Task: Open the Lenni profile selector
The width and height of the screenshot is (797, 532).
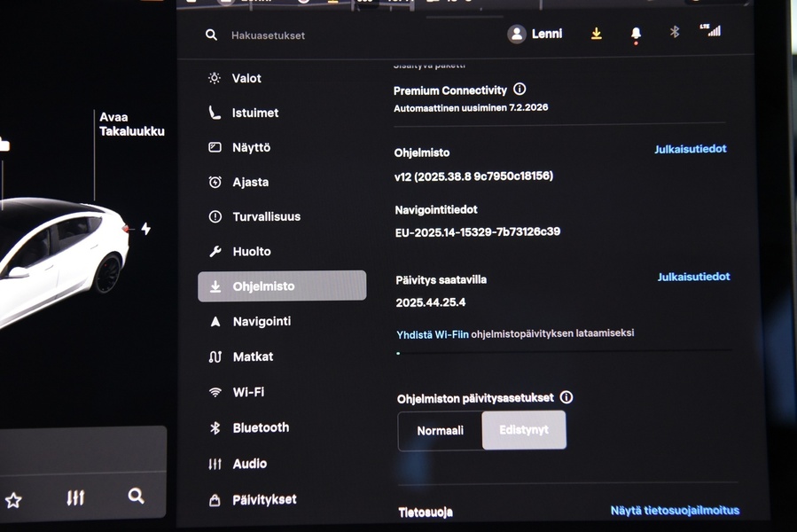Action: (x=535, y=34)
